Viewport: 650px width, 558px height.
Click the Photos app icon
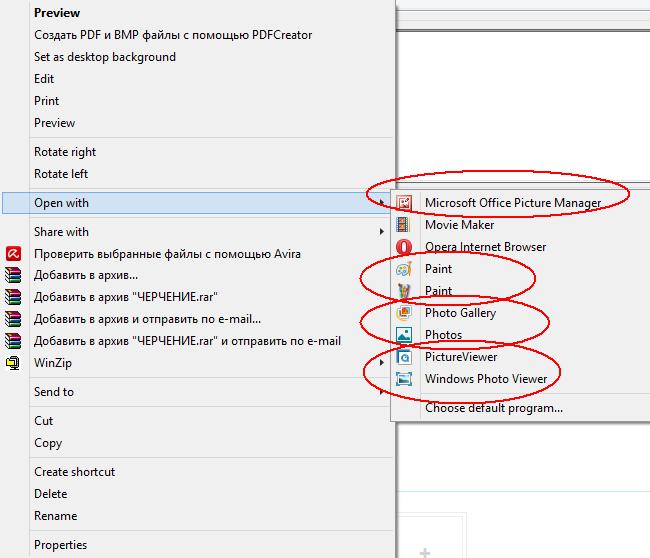(404, 335)
